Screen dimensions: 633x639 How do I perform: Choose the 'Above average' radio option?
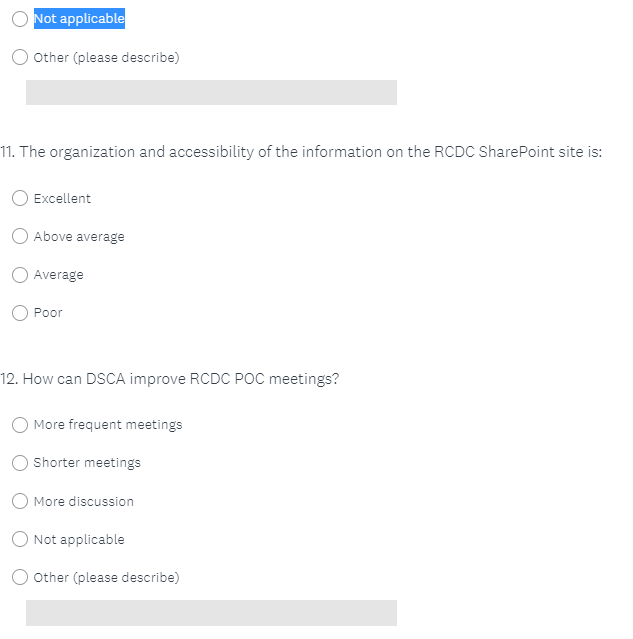tap(20, 237)
